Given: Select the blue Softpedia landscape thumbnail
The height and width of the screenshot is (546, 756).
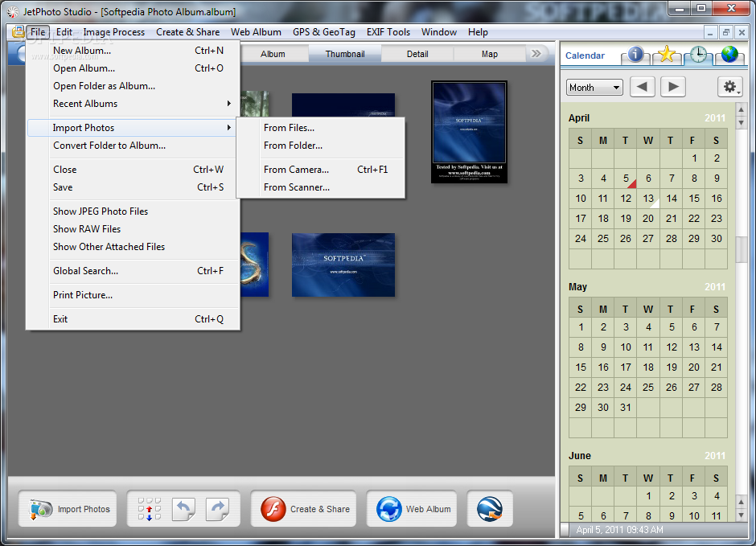Looking at the screenshot, I should pos(343,265).
